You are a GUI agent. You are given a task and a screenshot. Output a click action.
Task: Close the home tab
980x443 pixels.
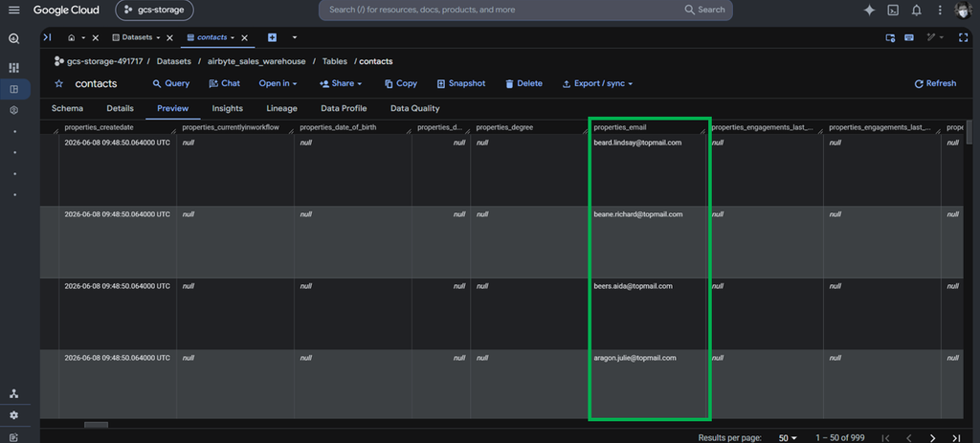pyautogui.click(x=96, y=37)
